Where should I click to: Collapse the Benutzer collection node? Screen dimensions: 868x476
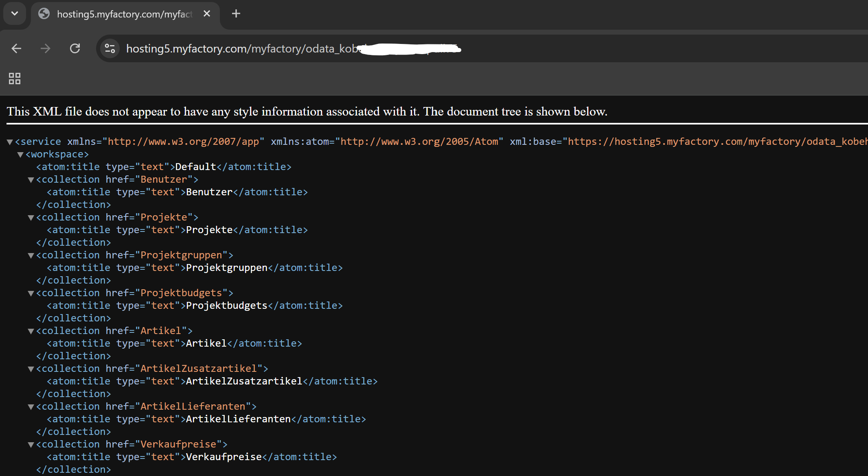point(31,180)
